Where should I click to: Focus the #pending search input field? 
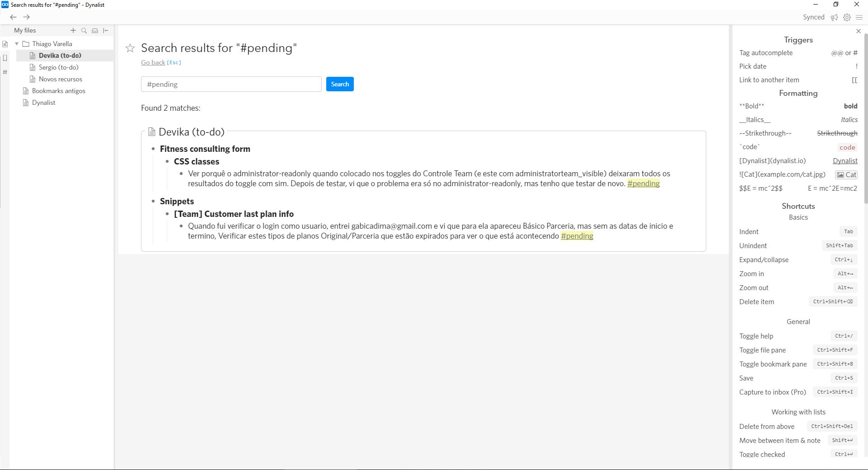click(x=231, y=84)
